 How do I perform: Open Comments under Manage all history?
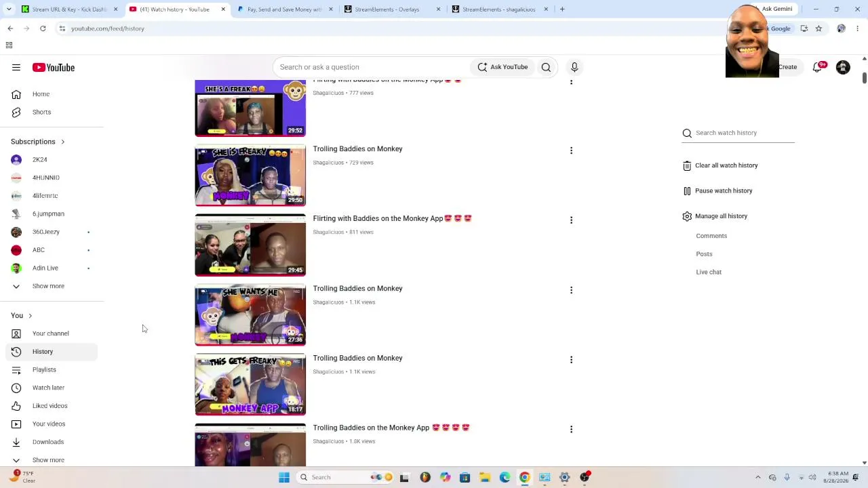[x=711, y=236]
